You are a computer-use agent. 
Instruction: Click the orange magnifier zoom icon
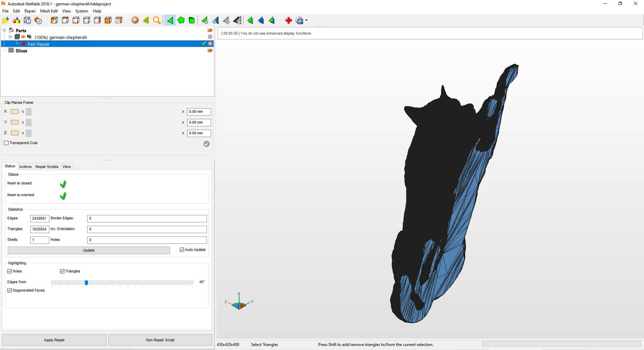pyautogui.click(x=157, y=20)
